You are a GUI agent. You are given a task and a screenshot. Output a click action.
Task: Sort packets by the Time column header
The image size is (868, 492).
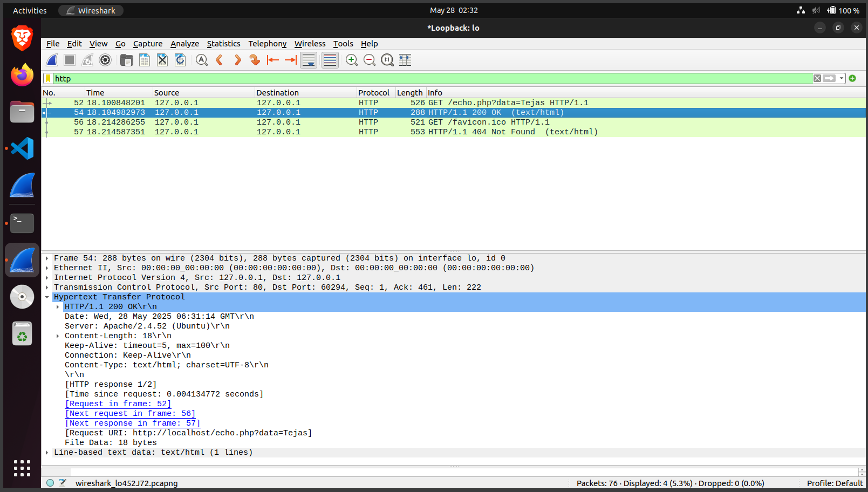pyautogui.click(x=119, y=93)
